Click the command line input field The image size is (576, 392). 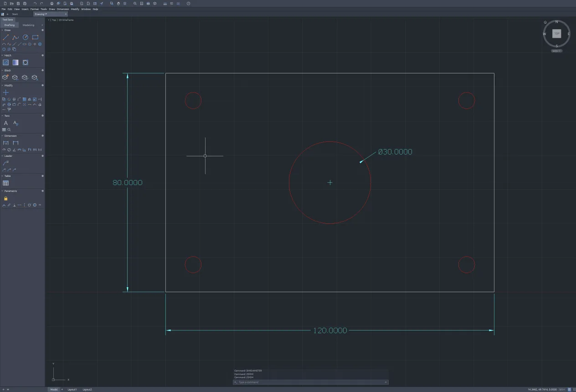[x=310, y=382]
